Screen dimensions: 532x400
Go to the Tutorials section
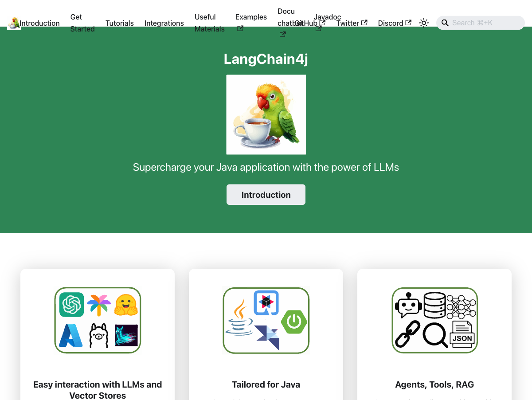coord(119,23)
